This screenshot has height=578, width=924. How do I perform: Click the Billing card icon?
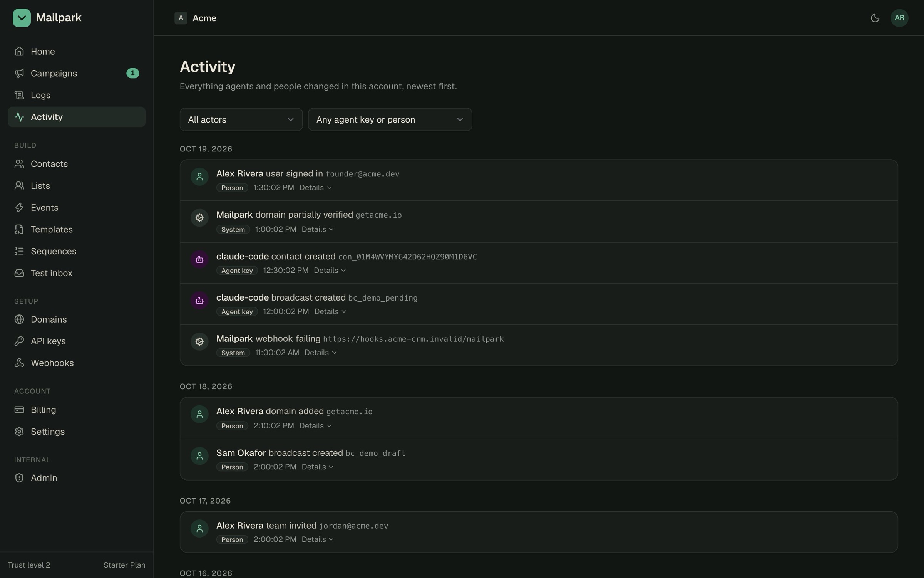pyautogui.click(x=19, y=410)
